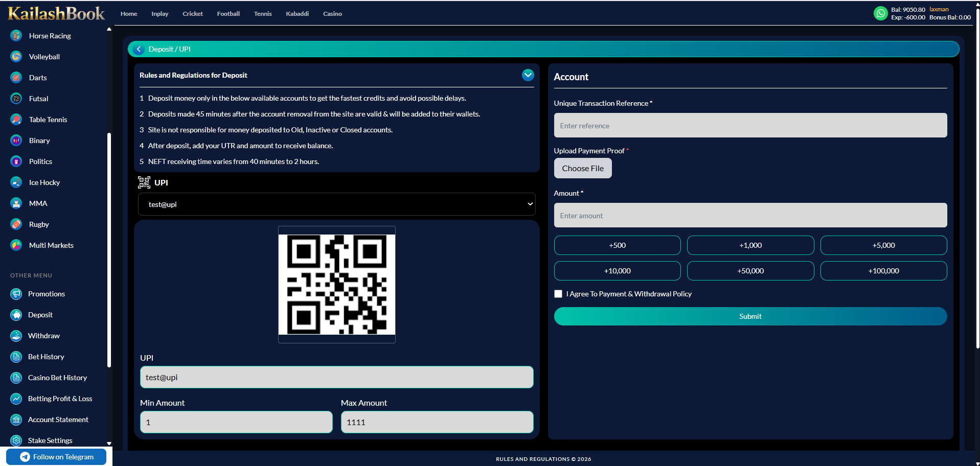This screenshot has width=980, height=466.
Task: Open the Home menu item
Action: click(129, 14)
